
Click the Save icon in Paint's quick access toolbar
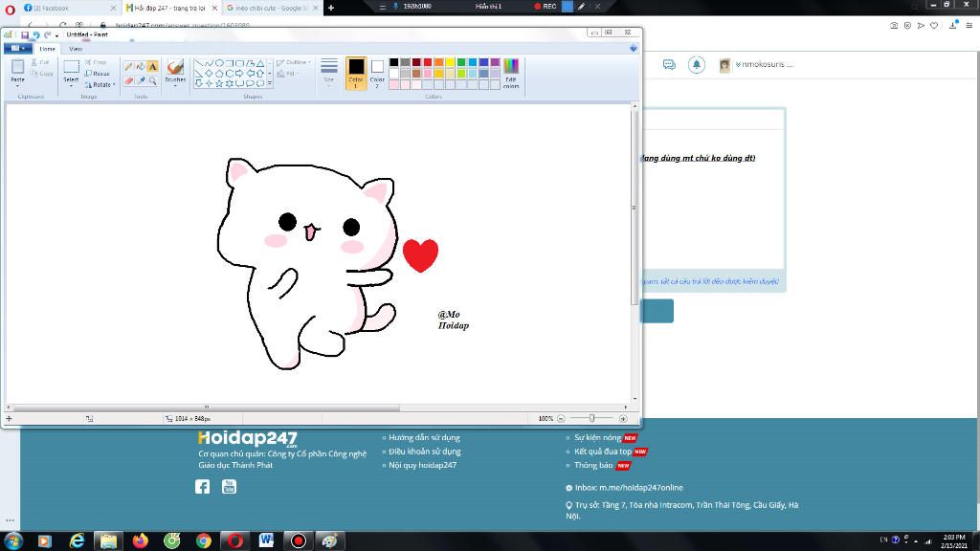click(x=25, y=35)
